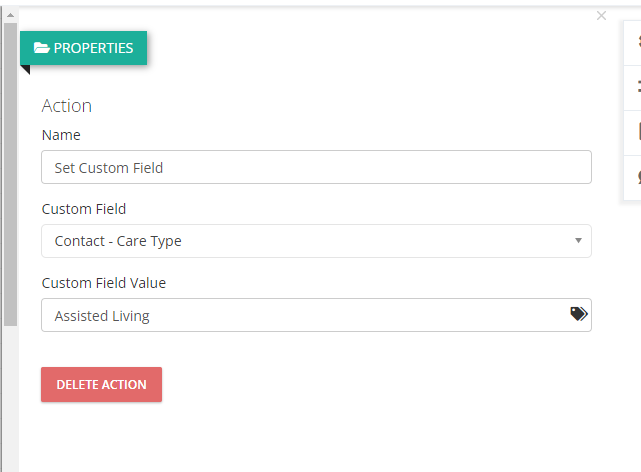Click the folder icon on the Properties banner
This screenshot has width=641, height=472.
coord(42,48)
